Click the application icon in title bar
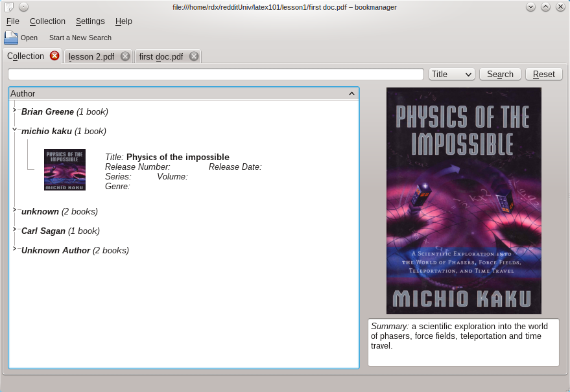The image size is (570, 392). point(9,7)
